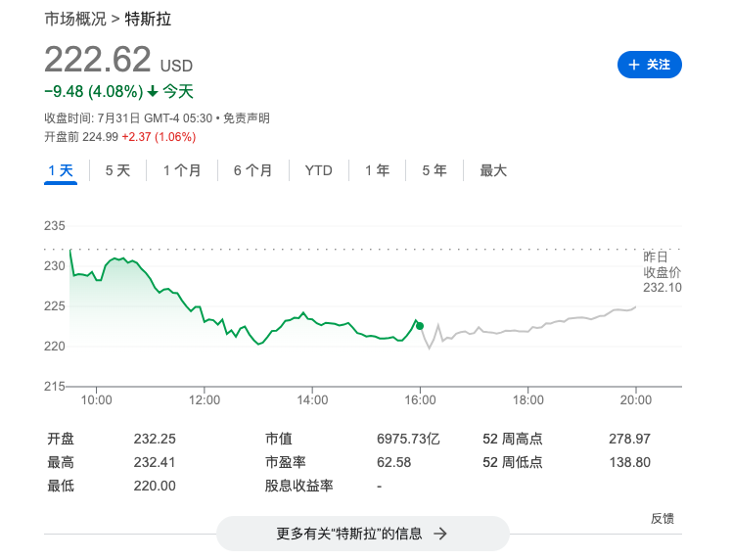
Task: Switch to the 5 天 tab
Action: tap(117, 170)
